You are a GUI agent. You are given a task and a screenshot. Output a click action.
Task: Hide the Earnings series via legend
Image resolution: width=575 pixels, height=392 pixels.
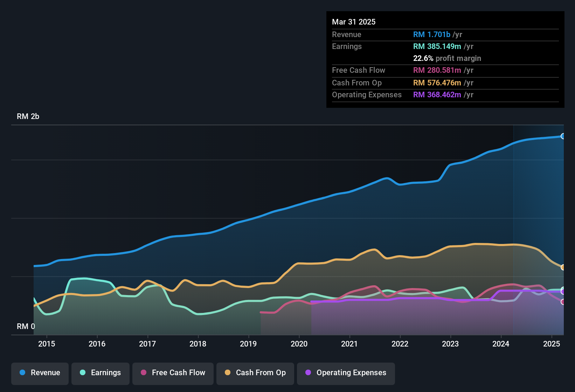pyautogui.click(x=101, y=373)
